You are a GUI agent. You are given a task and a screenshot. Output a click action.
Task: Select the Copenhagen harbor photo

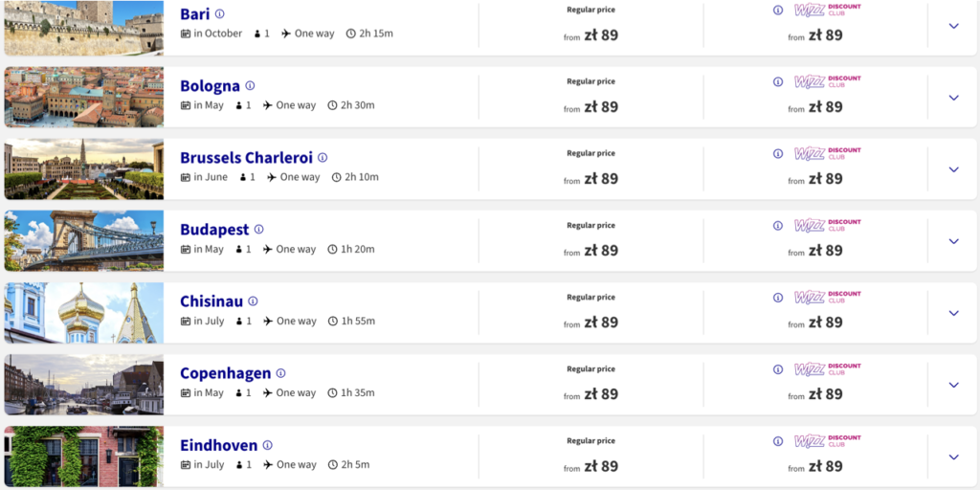point(84,384)
